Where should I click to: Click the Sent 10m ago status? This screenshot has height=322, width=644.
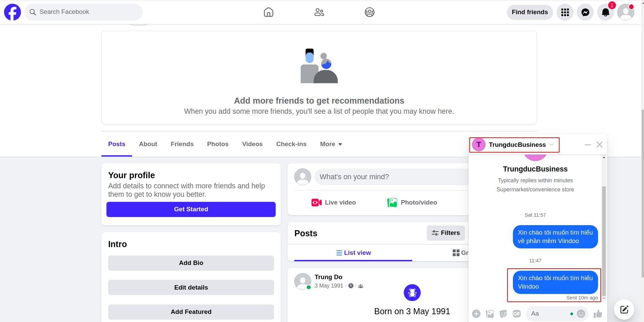tap(582, 298)
